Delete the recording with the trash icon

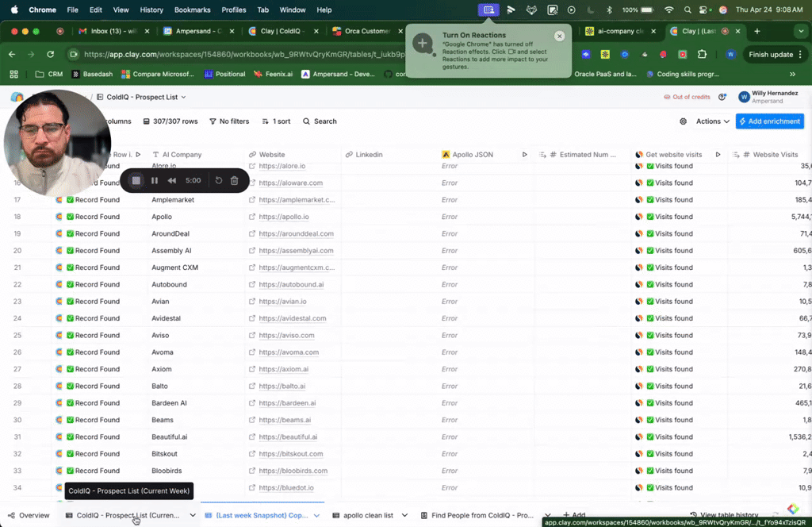234,181
